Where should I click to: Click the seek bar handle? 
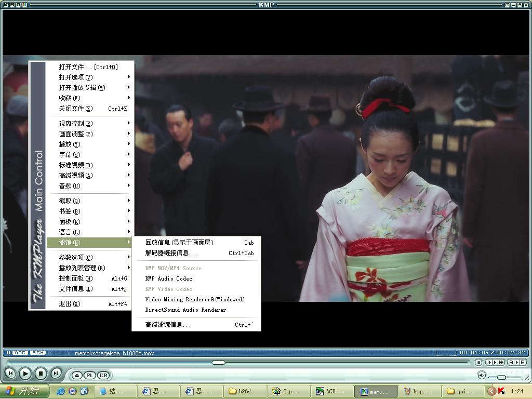(219, 362)
